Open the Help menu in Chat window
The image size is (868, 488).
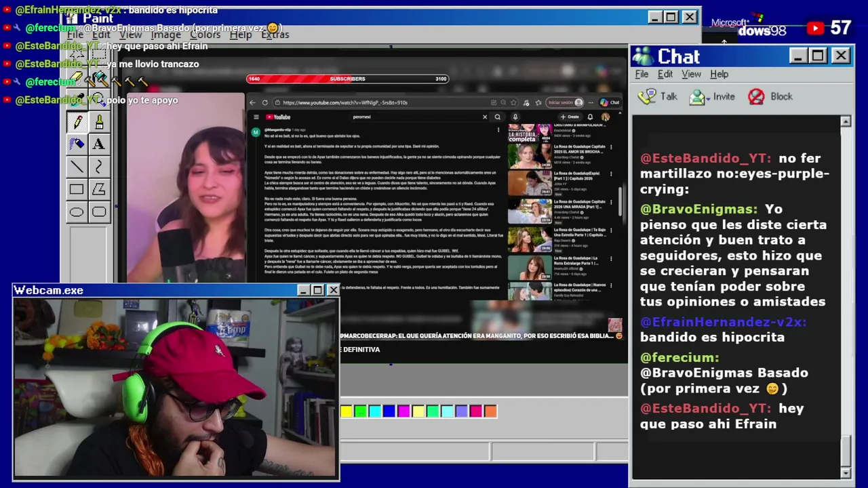[x=719, y=74]
